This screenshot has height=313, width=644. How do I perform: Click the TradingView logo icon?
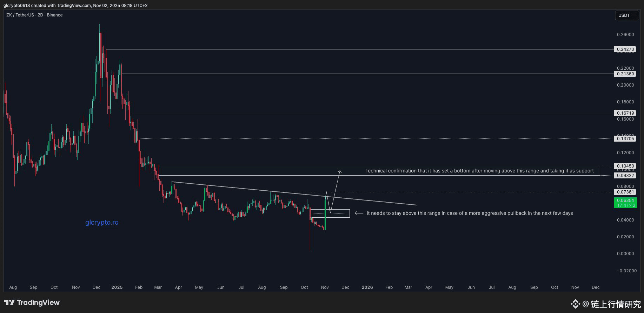click(x=9, y=302)
